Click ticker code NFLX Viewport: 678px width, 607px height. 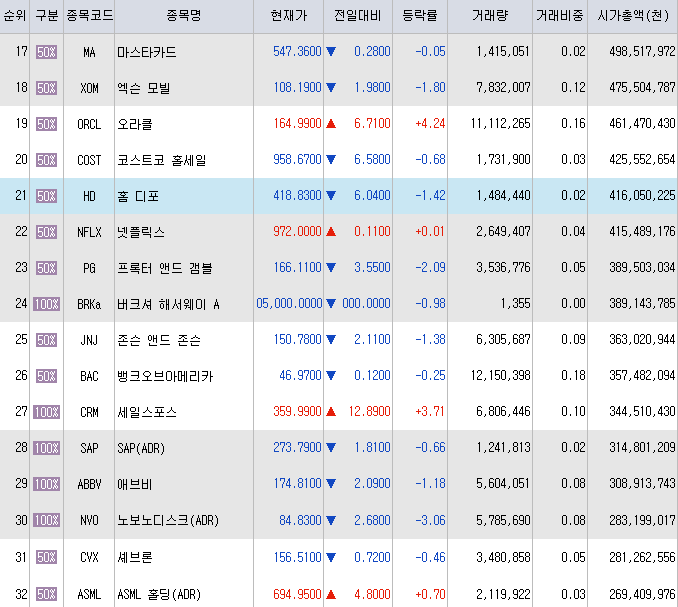coord(89,232)
